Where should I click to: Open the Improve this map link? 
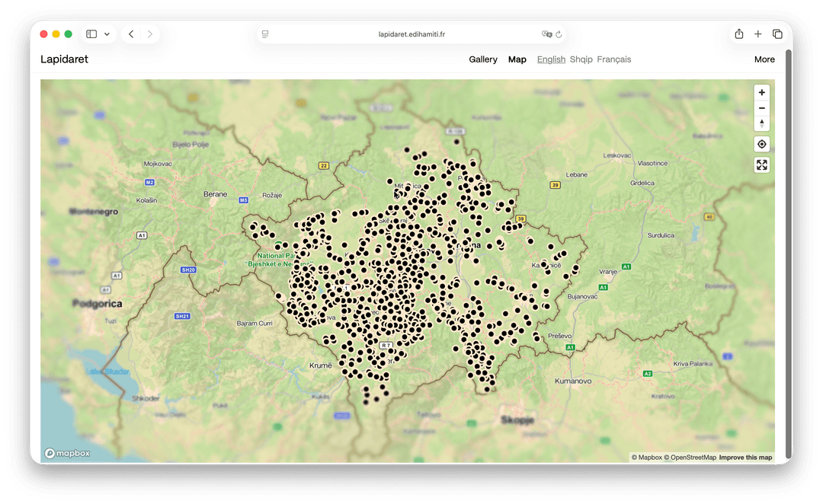pos(745,457)
